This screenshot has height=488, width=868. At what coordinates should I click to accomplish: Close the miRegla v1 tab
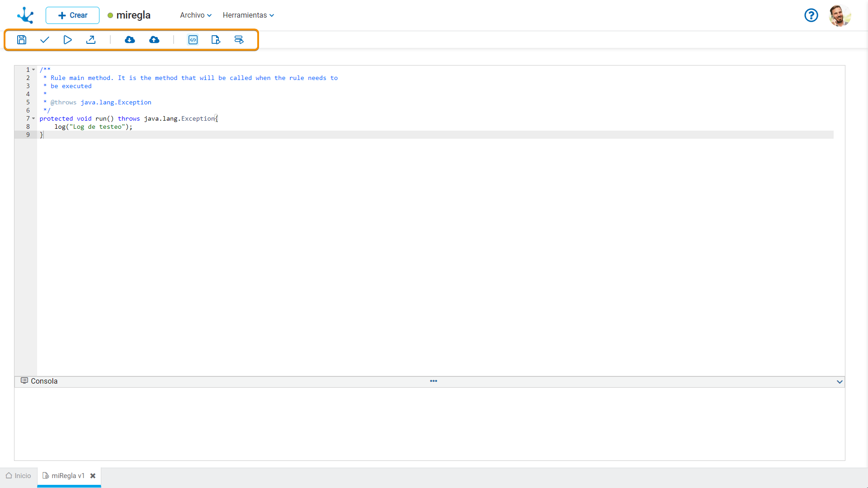(x=93, y=476)
